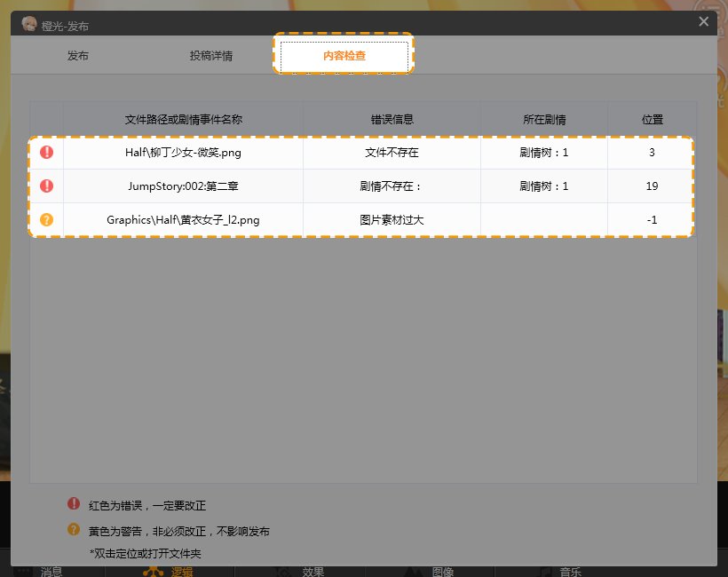Click the 位置 column header
Screen dimensions: 728x577
653,119
